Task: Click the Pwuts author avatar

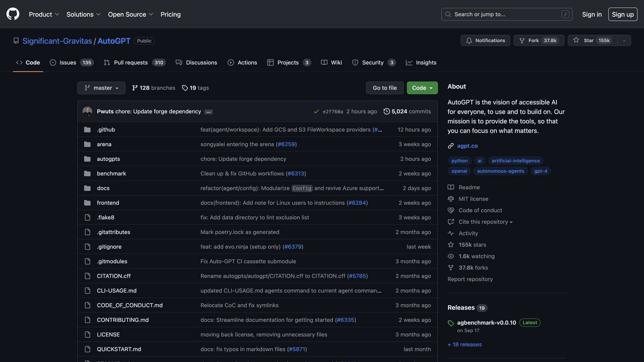Action: [88, 111]
